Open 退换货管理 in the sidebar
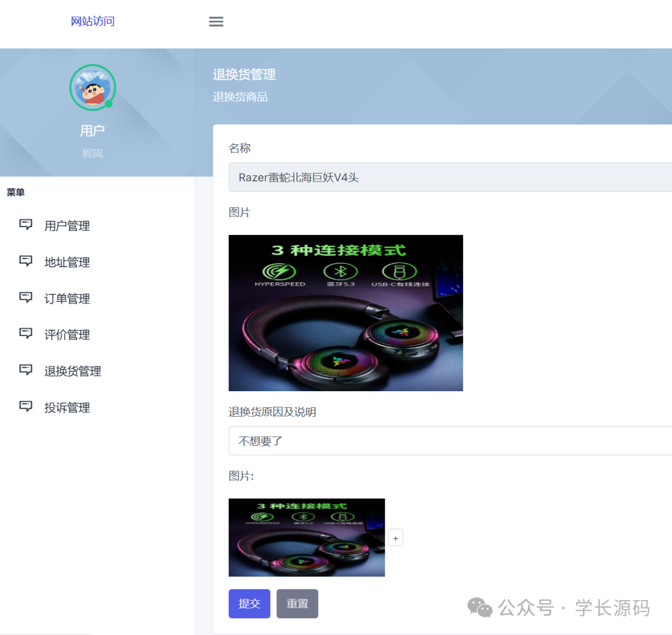 click(73, 371)
